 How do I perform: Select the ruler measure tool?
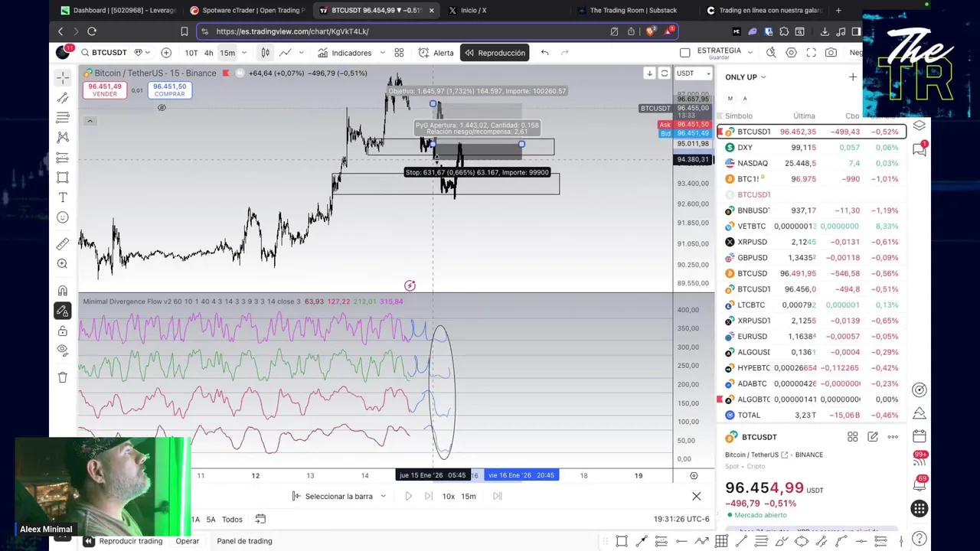tap(63, 244)
